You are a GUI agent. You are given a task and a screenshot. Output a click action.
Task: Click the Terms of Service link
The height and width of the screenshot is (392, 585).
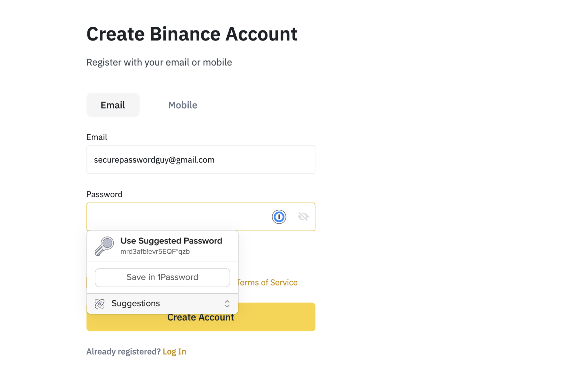point(267,282)
